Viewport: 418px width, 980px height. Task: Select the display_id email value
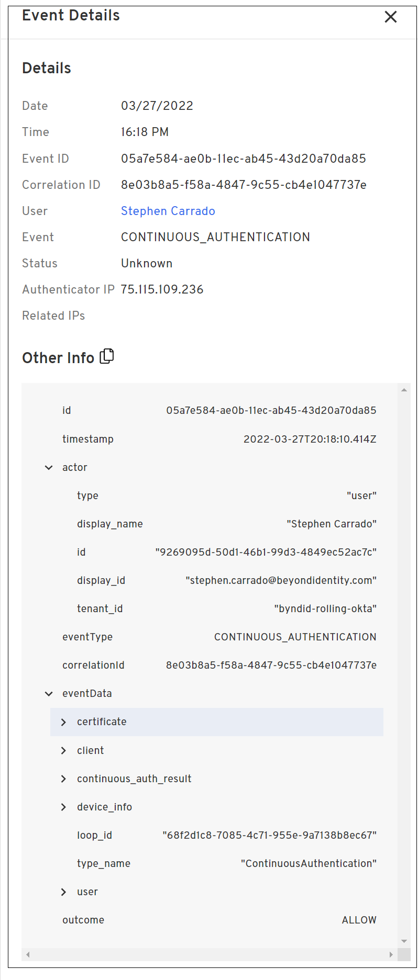click(x=281, y=580)
